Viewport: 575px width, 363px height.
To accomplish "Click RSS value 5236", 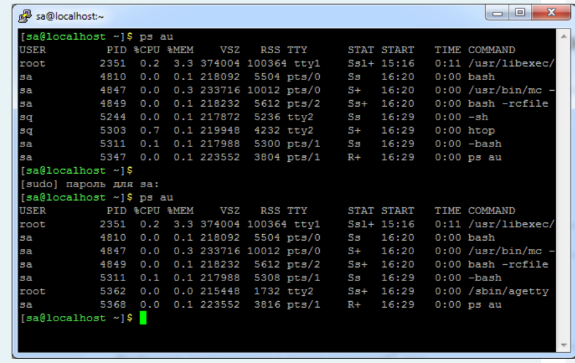I will coord(267,117).
